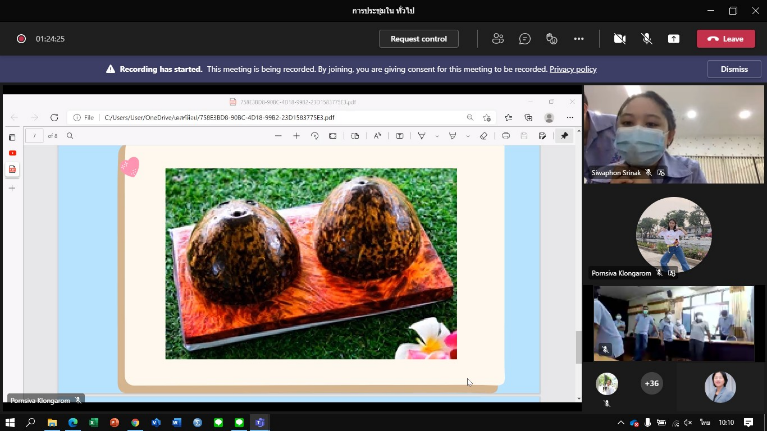Leave the meeting
The width and height of the screenshot is (767, 431).
(725, 39)
